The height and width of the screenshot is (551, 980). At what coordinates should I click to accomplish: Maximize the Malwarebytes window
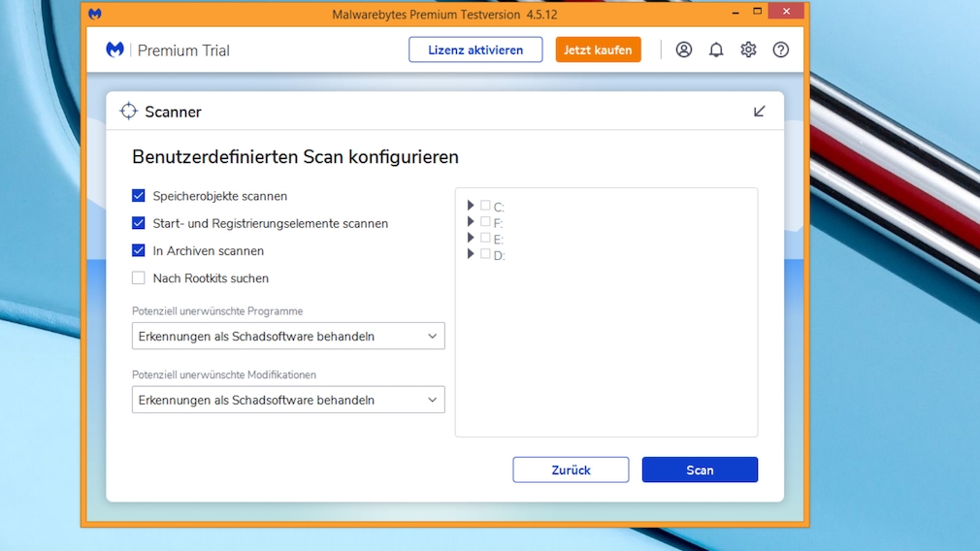pyautogui.click(x=757, y=12)
